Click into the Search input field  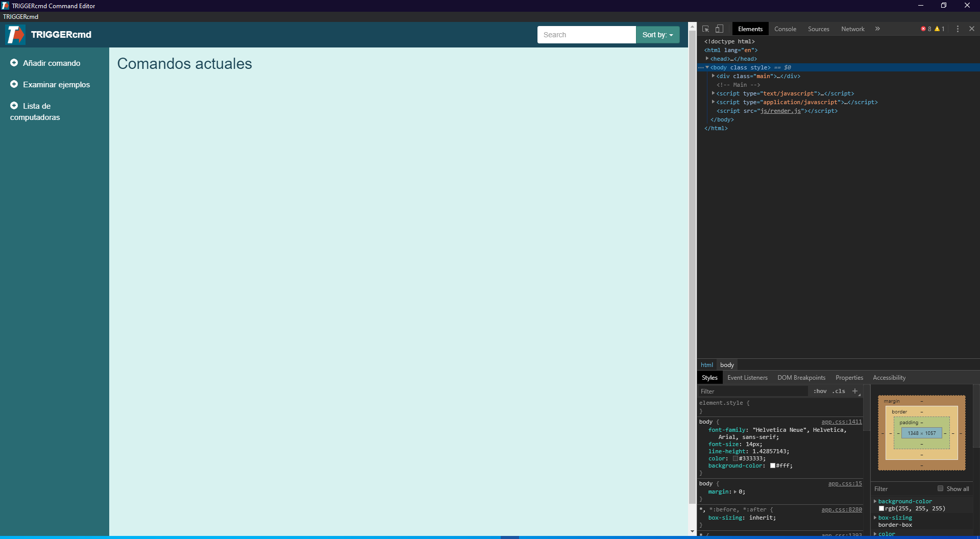point(586,35)
